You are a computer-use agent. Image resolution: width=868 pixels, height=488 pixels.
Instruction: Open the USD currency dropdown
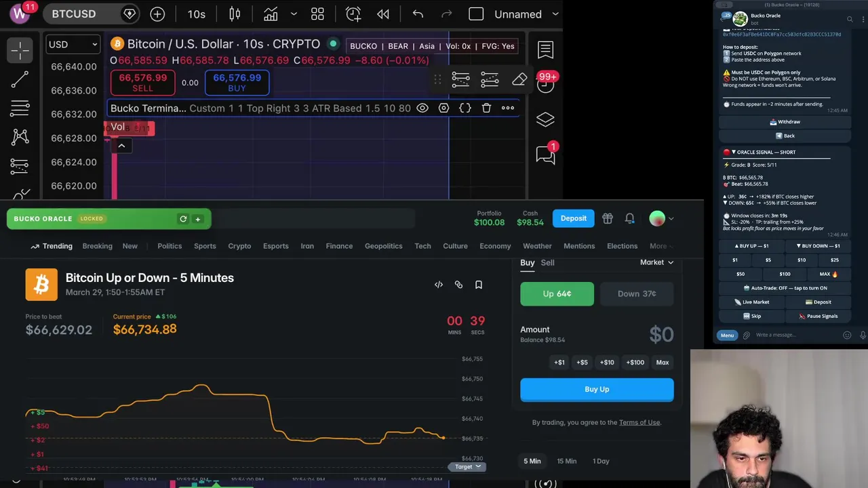(73, 45)
